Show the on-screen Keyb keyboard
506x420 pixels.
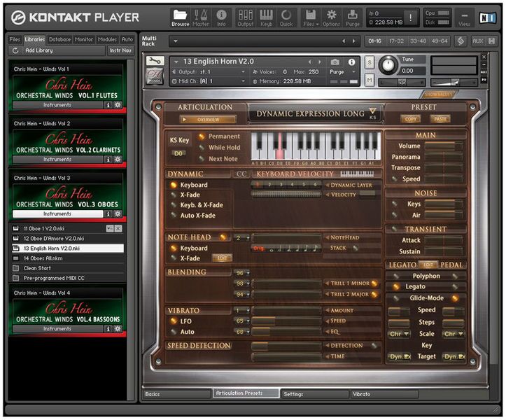266,17
